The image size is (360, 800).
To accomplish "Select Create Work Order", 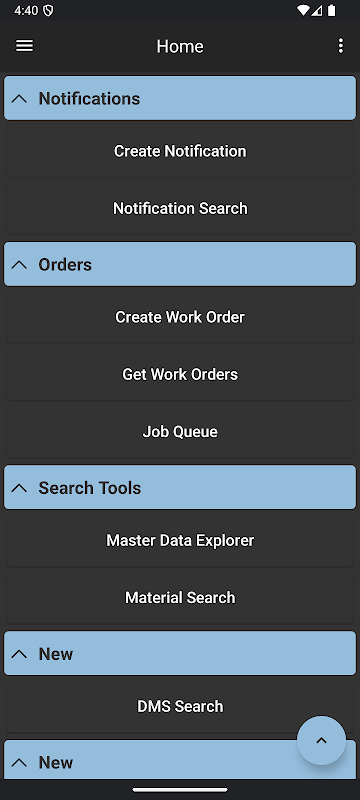I will (180, 317).
